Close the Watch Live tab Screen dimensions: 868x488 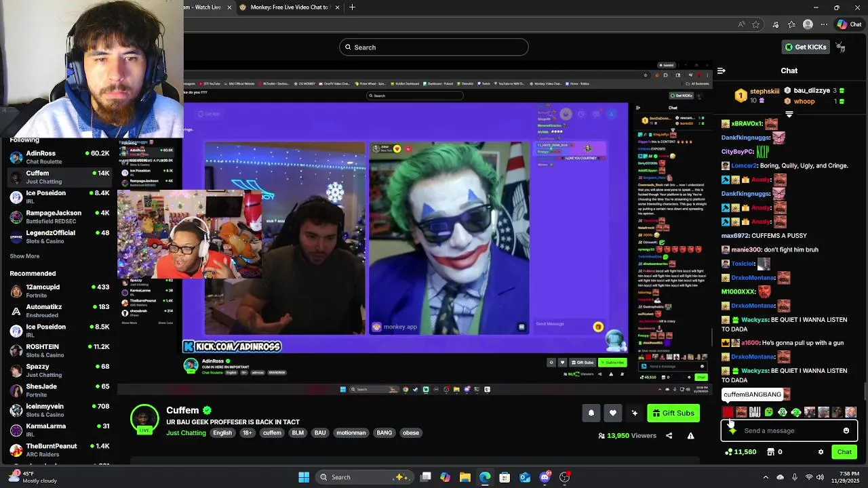[229, 7]
